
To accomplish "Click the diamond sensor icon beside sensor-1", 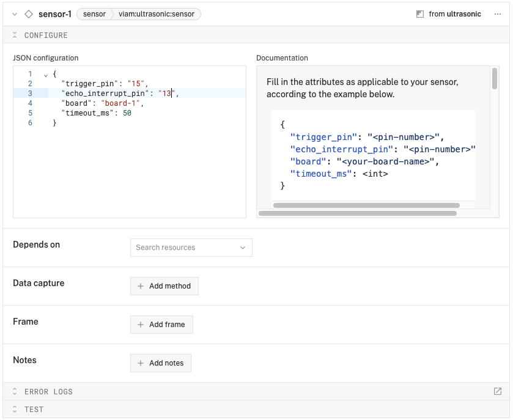I will 28,13.
